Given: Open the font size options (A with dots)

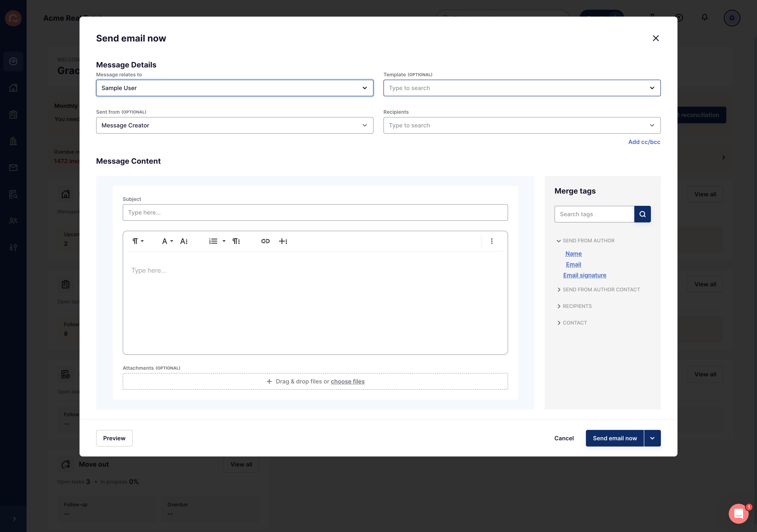Looking at the screenshot, I should [x=184, y=241].
